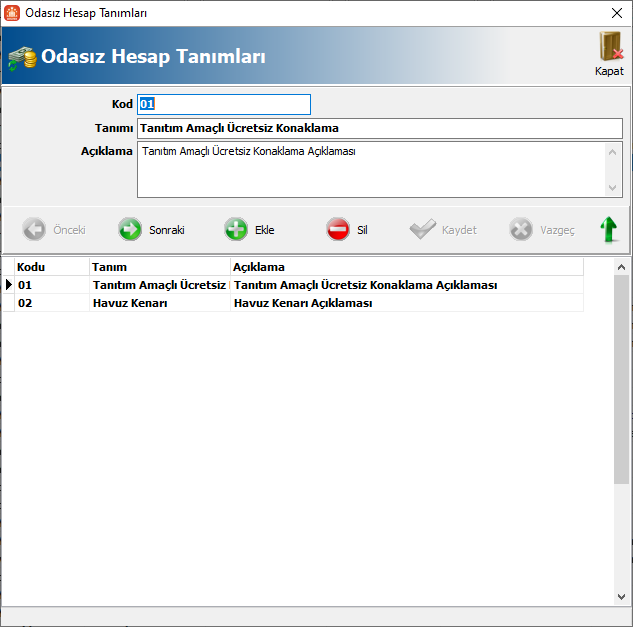Click the Açıklama column header in grid
Viewport: 633px width, 627px height.
click(x=405, y=267)
